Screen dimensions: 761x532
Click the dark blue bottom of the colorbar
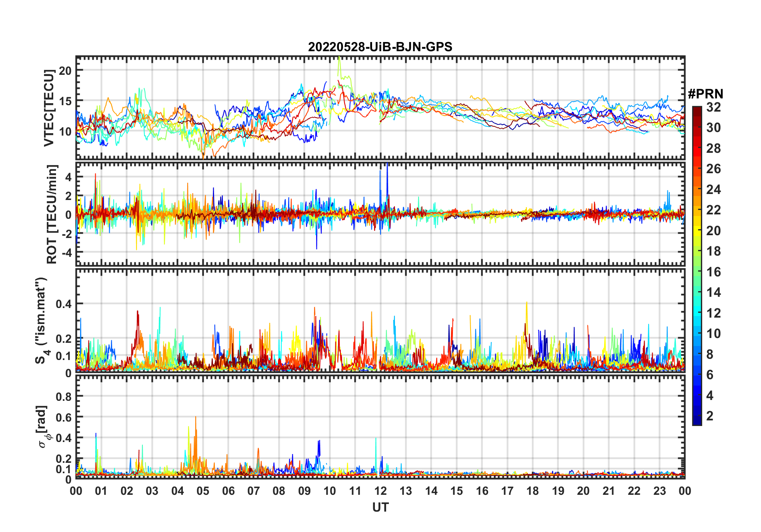(x=697, y=422)
